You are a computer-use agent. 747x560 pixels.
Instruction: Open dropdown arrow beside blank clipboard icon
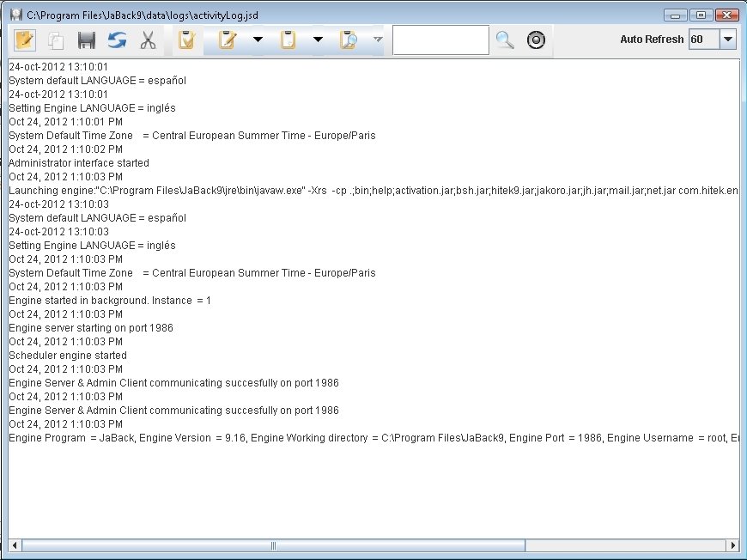coord(318,40)
